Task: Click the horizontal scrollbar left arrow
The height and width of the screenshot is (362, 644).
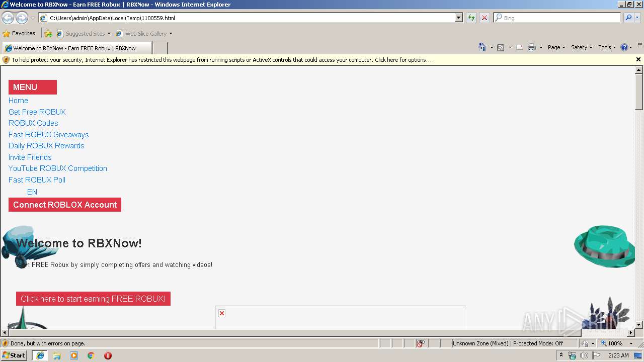Action: point(5,333)
